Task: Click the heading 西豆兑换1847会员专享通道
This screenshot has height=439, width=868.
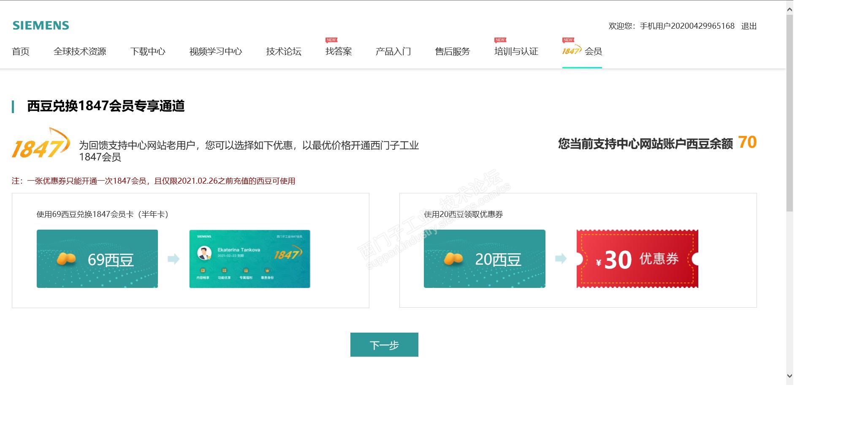Action: pos(106,106)
